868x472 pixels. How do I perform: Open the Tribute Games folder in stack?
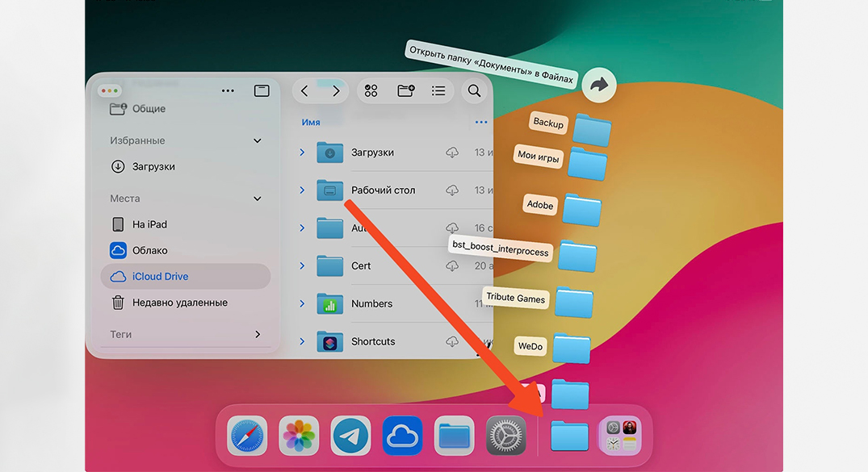pyautogui.click(x=574, y=303)
